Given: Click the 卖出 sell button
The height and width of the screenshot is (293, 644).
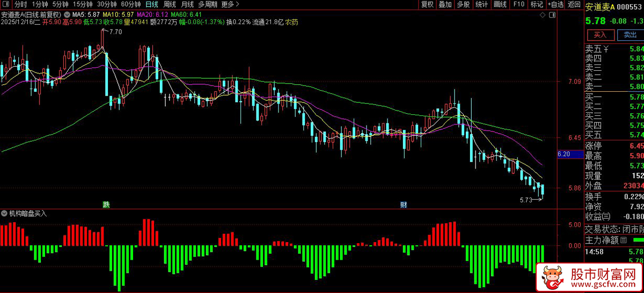Looking at the screenshot, I should pos(630,35).
